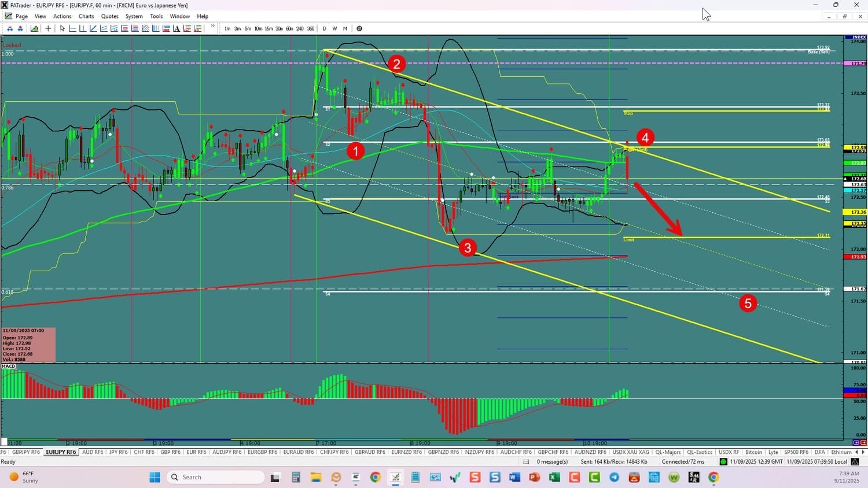
Task: Click the 173.79 purple price label on the axis
Action: click(x=855, y=64)
